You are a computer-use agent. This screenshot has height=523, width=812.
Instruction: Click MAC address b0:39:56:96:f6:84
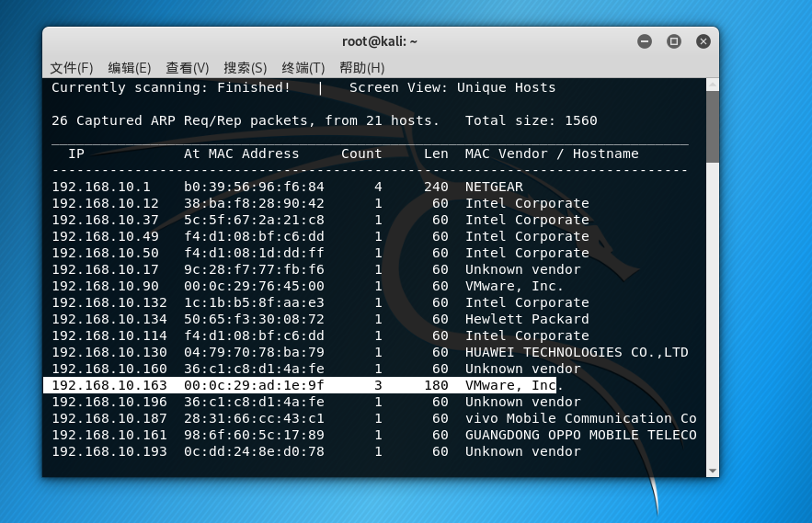click(255, 187)
